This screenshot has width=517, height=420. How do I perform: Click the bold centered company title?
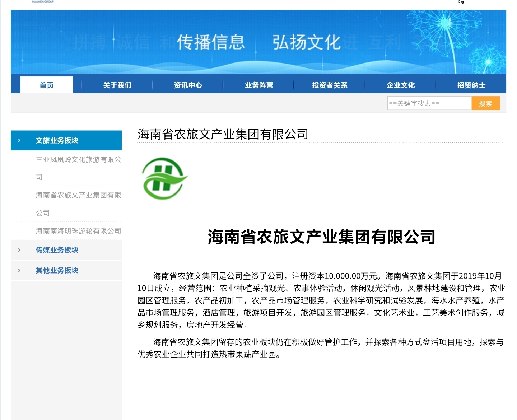[x=321, y=237]
